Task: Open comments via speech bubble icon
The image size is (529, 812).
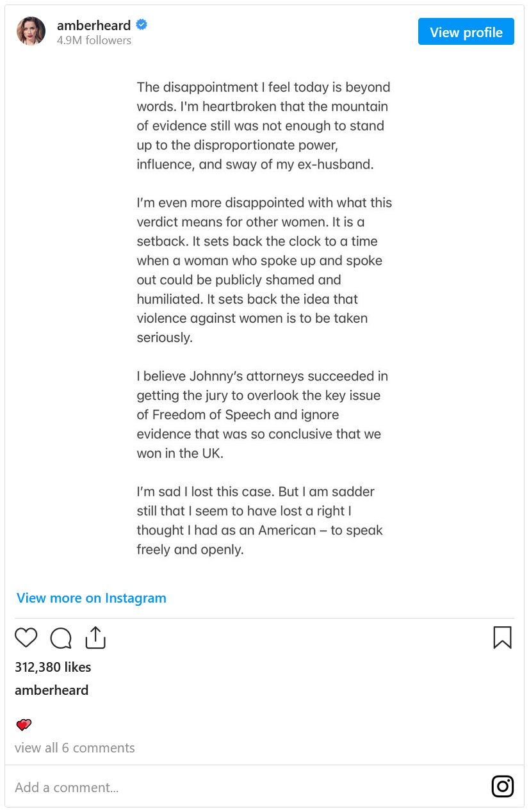Action: (x=61, y=638)
